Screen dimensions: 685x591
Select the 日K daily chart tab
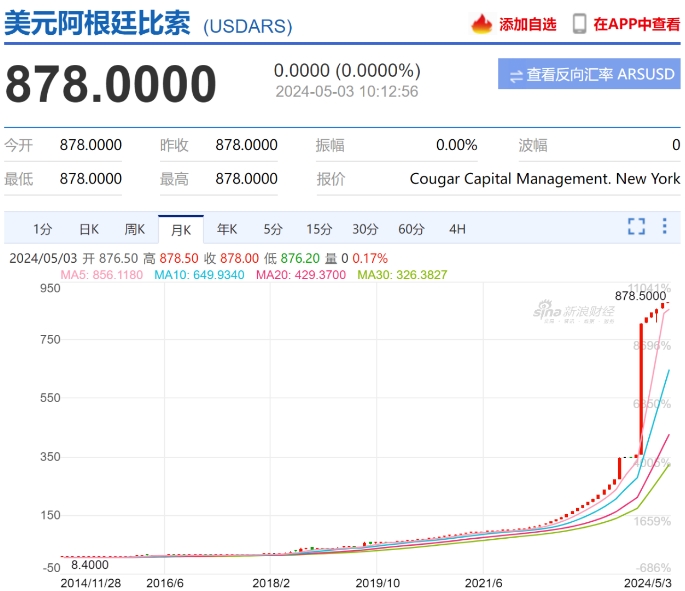pos(89,228)
